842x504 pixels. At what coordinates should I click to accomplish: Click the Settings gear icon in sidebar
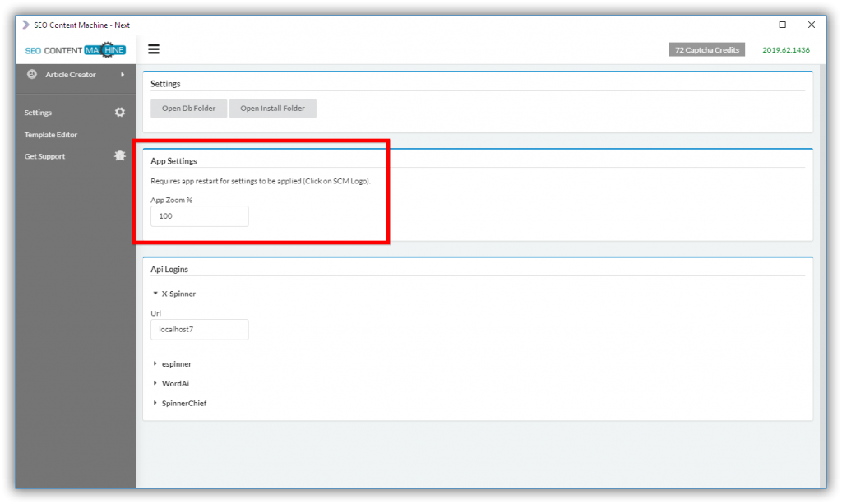coord(120,112)
